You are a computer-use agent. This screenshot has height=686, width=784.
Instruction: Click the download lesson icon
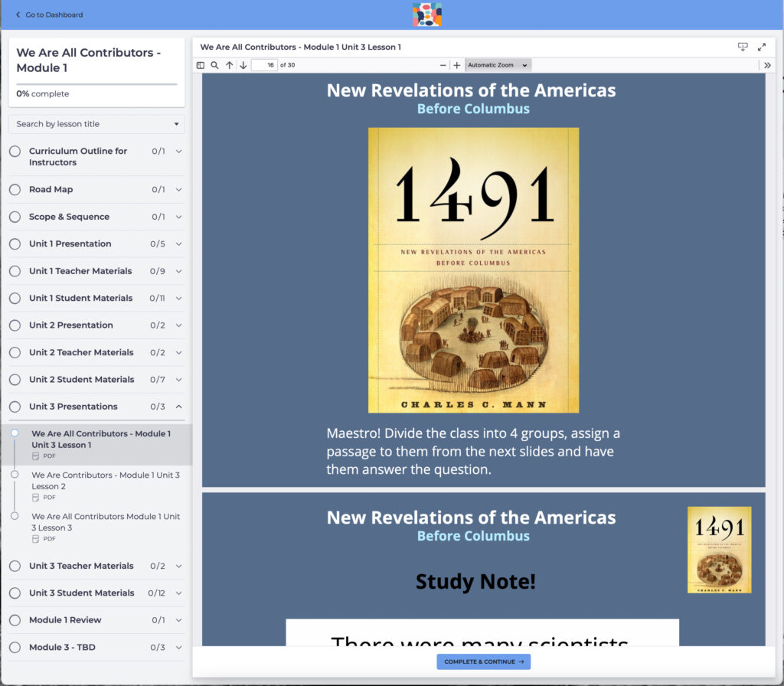pyautogui.click(x=742, y=47)
